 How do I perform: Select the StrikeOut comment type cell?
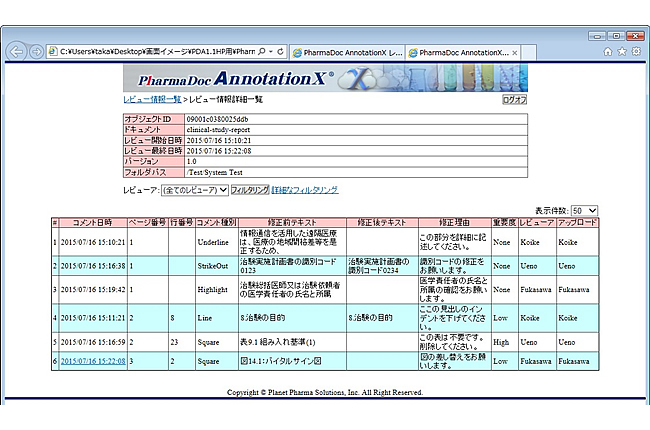pos(216,266)
